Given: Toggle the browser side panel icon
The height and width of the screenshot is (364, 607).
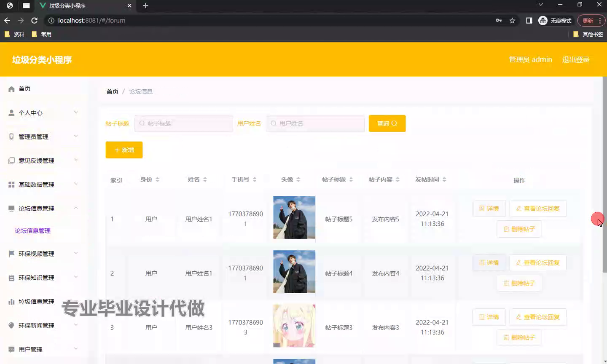Looking at the screenshot, I should point(529,20).
